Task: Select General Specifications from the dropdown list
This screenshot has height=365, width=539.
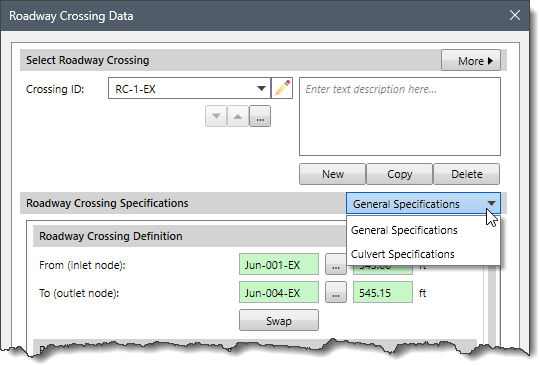Action: click(x=423, y=230)
